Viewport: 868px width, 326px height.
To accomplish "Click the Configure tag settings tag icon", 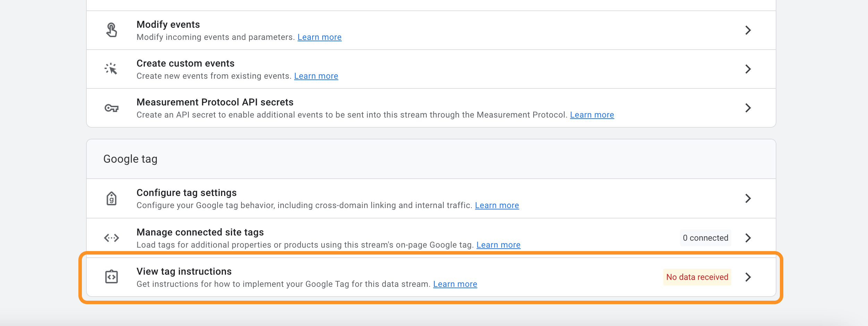I will tap(111, 199).
